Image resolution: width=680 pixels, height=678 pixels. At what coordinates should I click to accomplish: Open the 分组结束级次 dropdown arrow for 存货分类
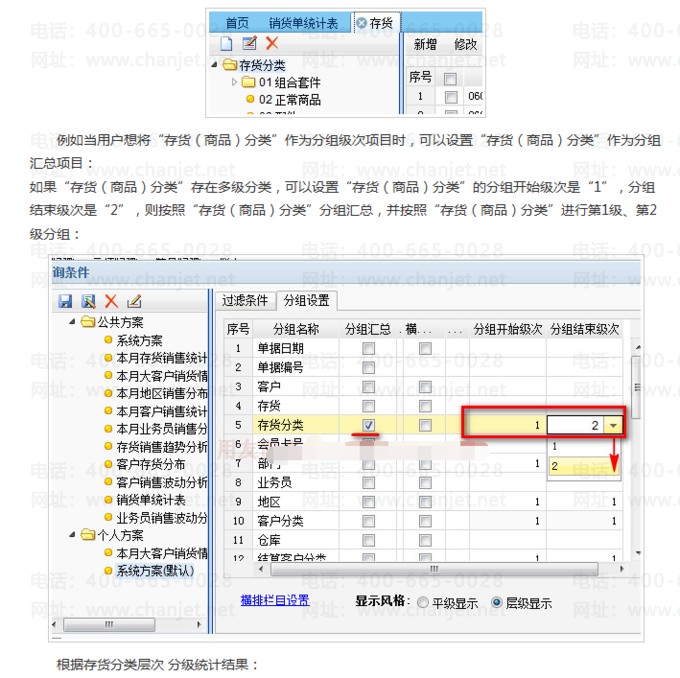coord(613,426)
